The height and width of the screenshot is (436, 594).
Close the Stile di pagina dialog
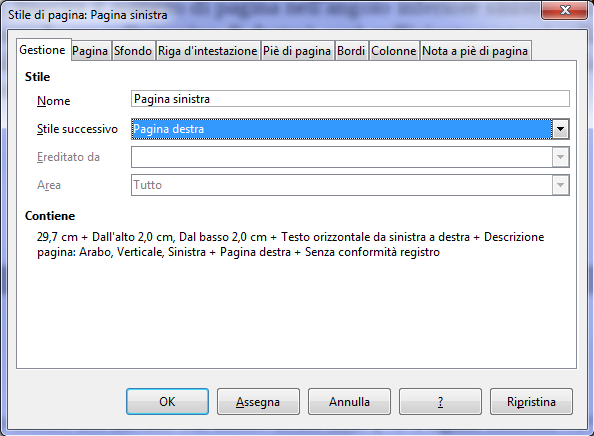(565, 10)
